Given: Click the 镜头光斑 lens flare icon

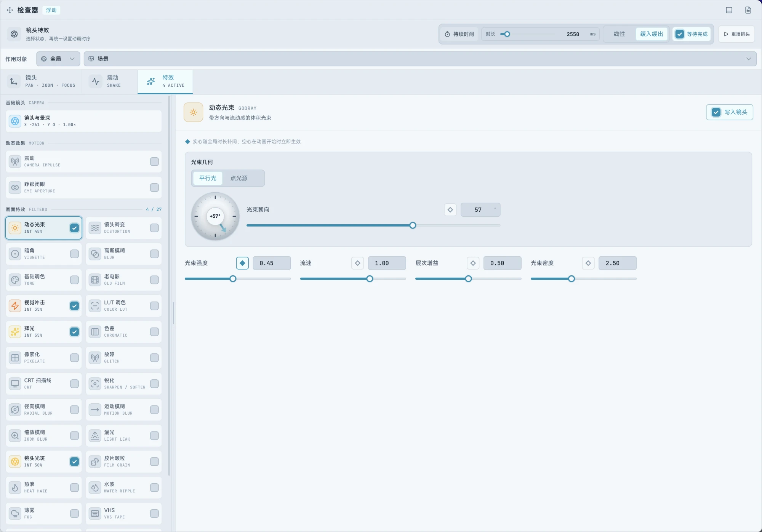Looking at the screenshot, I should [x=15, y=462].
